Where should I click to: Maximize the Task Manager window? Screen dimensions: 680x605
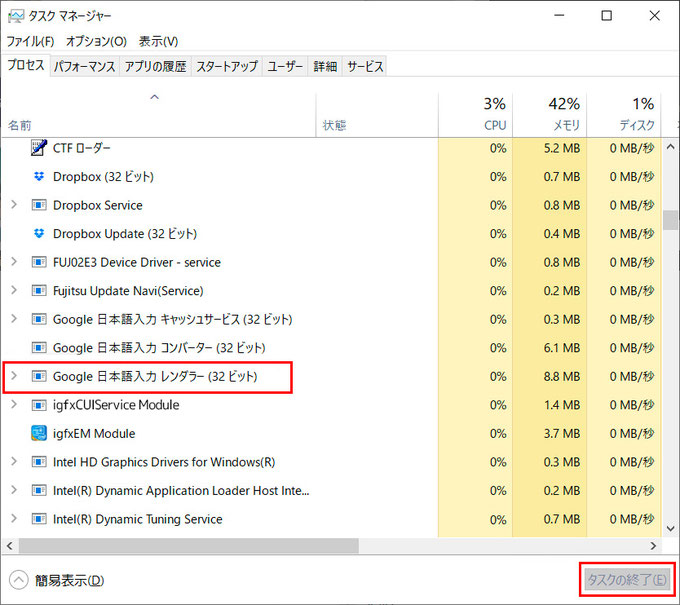tap(606, 16)
